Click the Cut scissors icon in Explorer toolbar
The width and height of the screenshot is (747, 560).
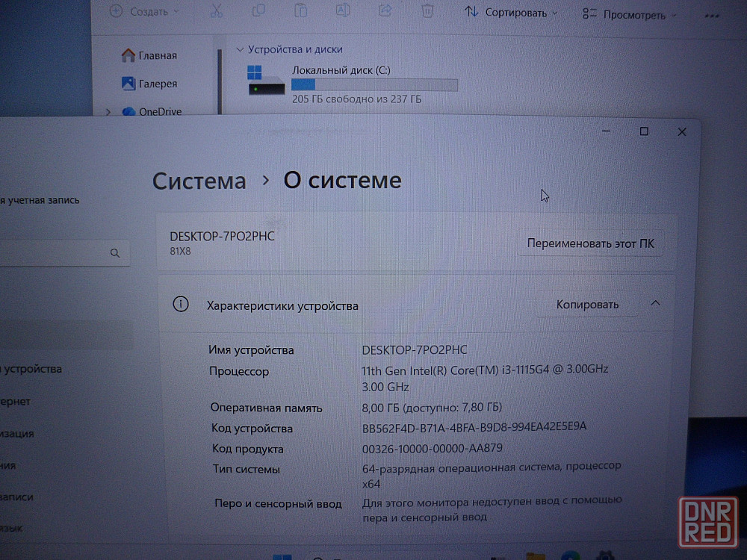[216, 11]
